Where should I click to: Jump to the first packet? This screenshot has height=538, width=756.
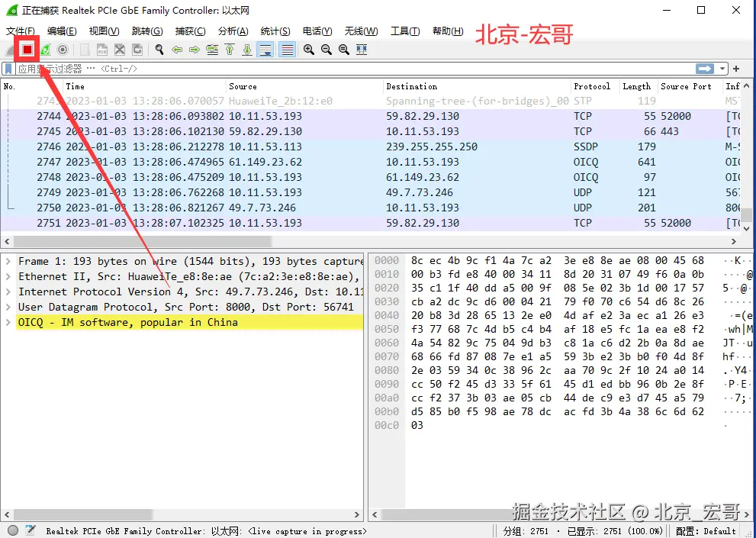tap(230, 49)
